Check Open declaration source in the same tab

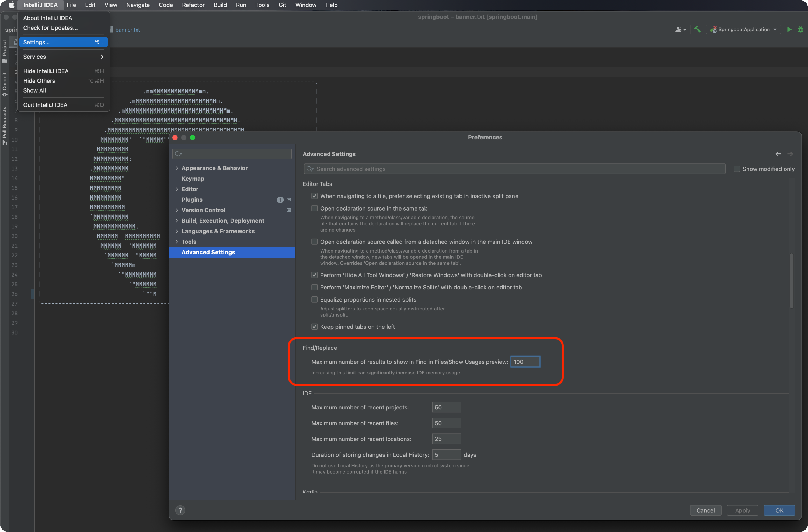[x=314, y=208]
